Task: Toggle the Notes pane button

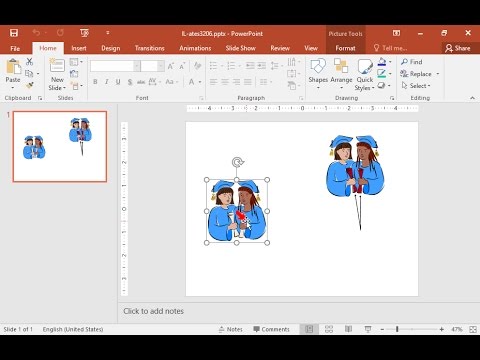Action: 231,329
